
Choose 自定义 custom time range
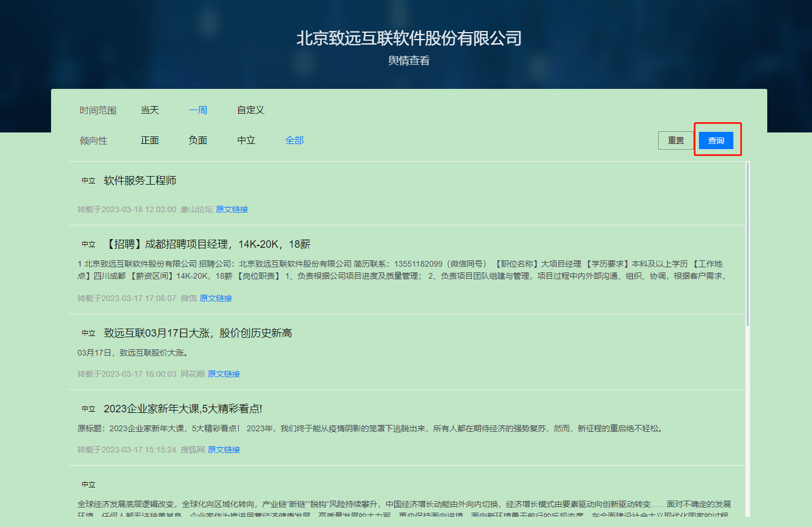point(251,110)
